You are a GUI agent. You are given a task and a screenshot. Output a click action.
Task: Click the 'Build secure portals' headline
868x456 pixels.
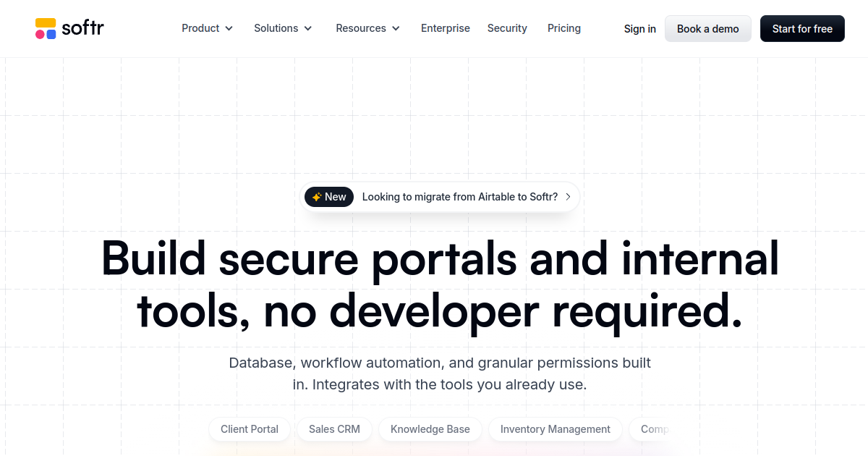point(440,284)
